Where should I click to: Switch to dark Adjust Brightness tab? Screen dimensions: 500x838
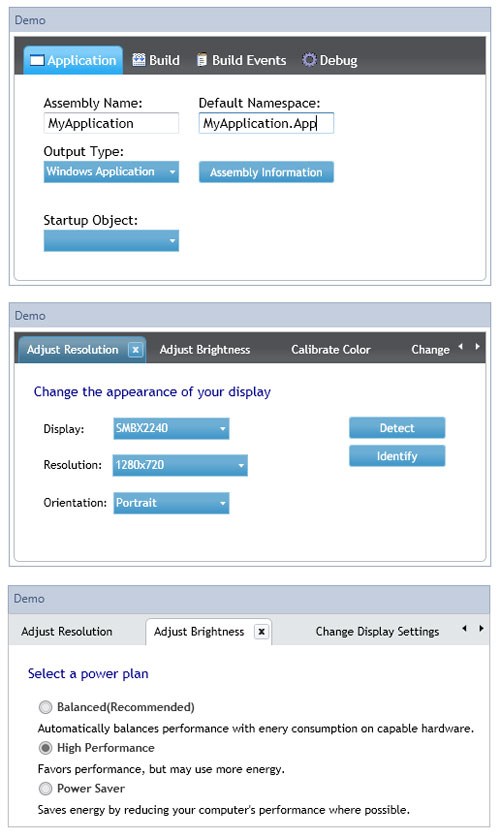[205, 350]
